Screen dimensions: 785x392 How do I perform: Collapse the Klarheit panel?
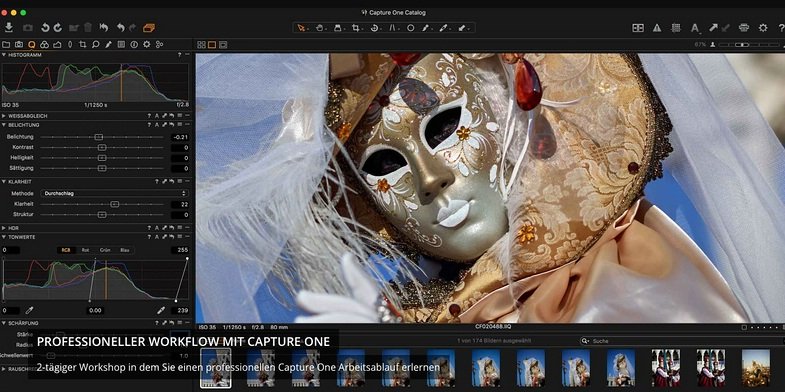click(4, 181)
